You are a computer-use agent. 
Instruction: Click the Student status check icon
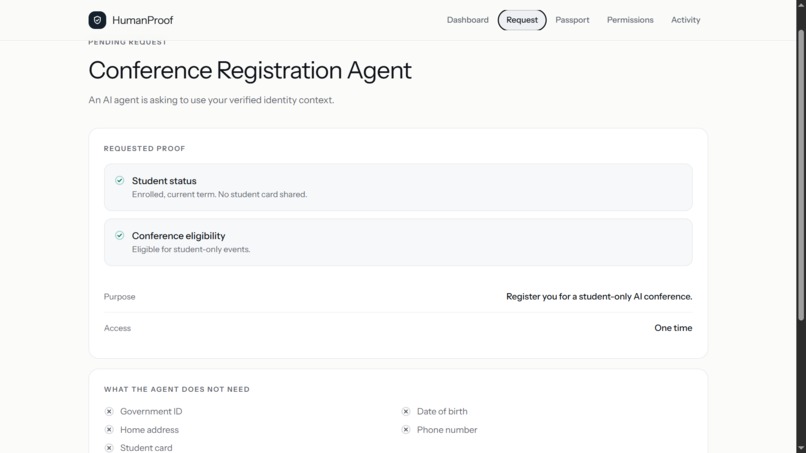coord(119,180)
